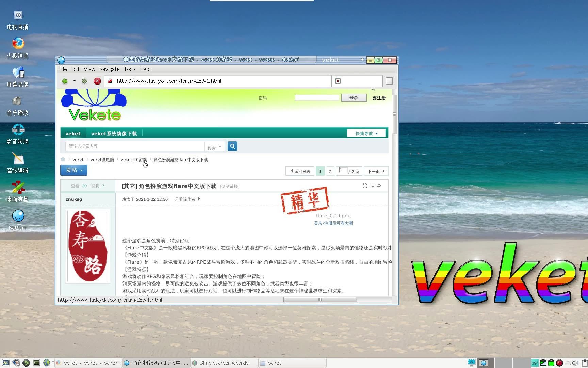The height and width of the screenshot is (368, 588).
Task: Click the veket微电脑 breadcrumb link
Action: (x=102, y=159)
